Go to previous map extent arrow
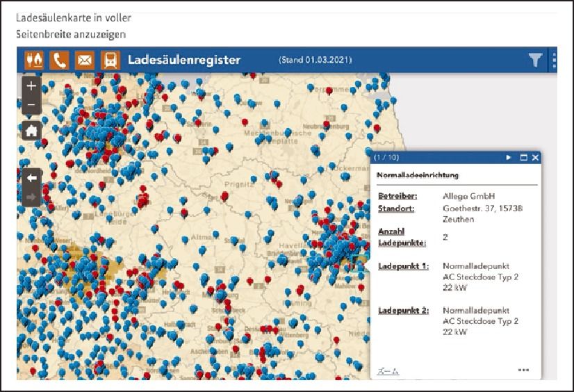Viewport: 574px width, 392px height. [x=31, y=178]
